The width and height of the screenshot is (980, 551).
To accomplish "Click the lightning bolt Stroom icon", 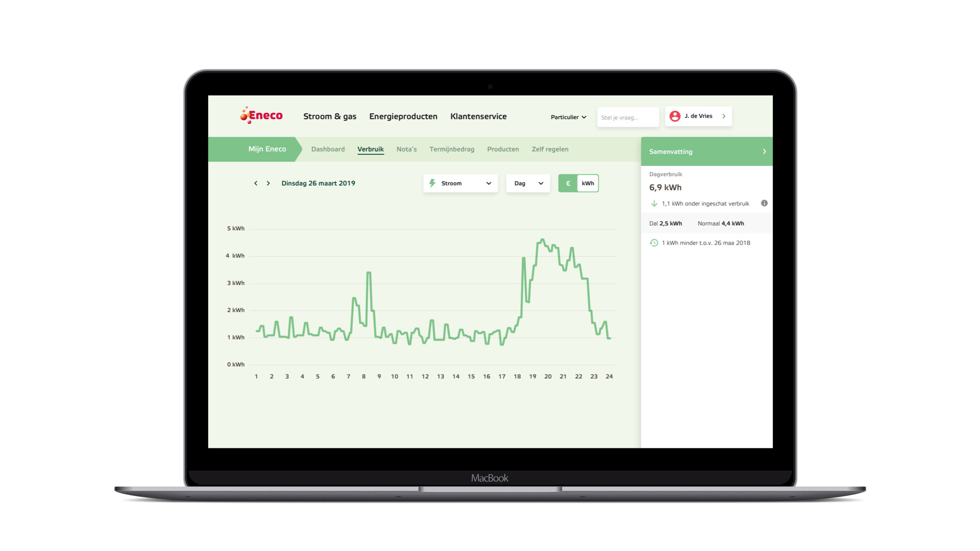I will 432,183.
